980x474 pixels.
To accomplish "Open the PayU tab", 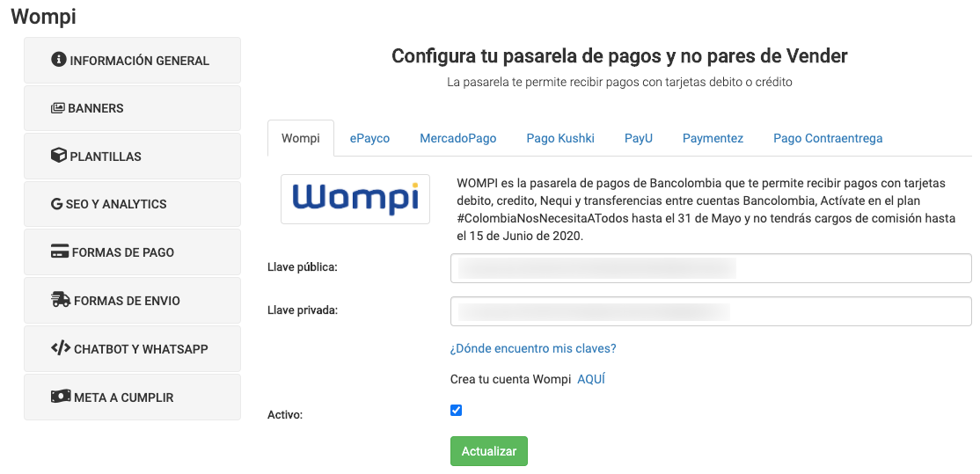I will click(638, 138).
